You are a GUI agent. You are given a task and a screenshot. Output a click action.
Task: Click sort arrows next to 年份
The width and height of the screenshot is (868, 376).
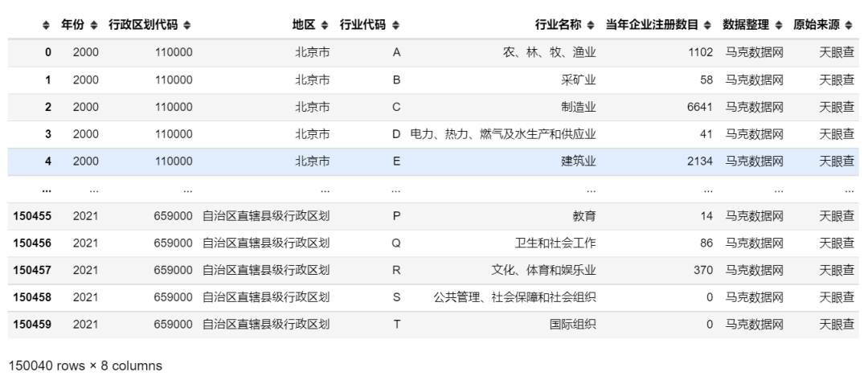click(93, 25)
